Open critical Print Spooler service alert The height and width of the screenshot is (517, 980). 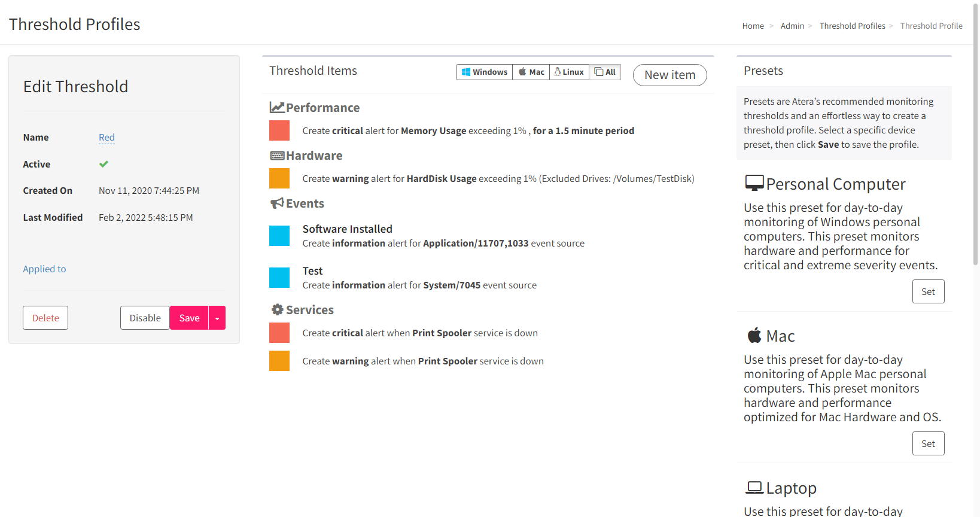tap(420, 333)
